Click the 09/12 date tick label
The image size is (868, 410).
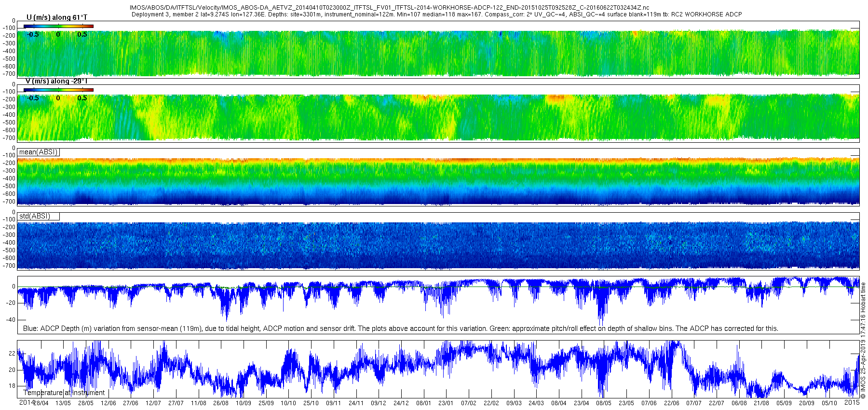(x=379, y=403)
